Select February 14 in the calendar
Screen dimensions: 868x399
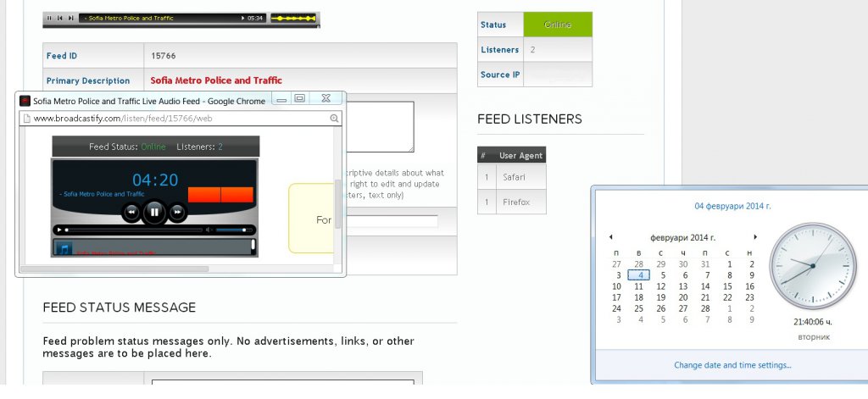tap(705, 286)
